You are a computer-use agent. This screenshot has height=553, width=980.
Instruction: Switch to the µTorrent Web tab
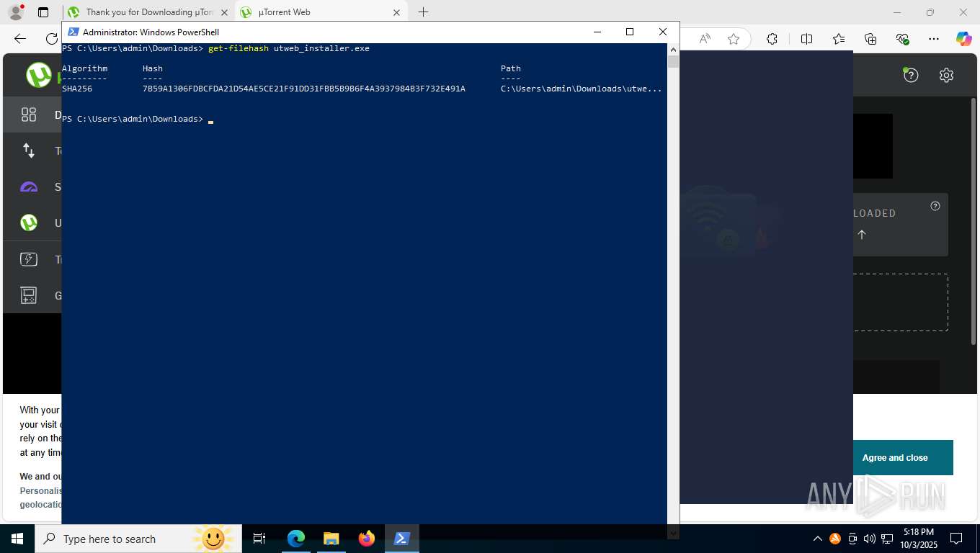click(x=321, y=12)
